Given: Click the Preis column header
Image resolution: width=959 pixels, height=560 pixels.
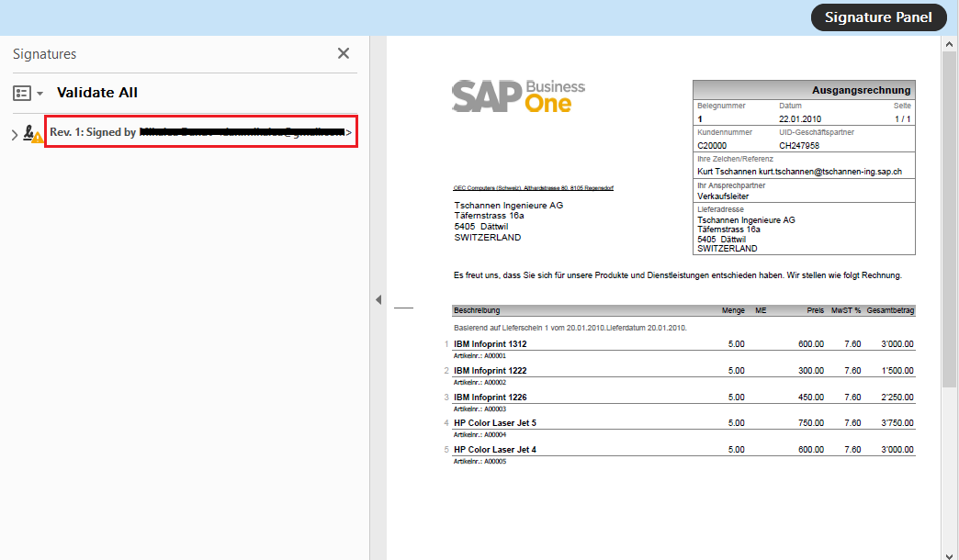Looking at the screenshot, I should point(816,310).
